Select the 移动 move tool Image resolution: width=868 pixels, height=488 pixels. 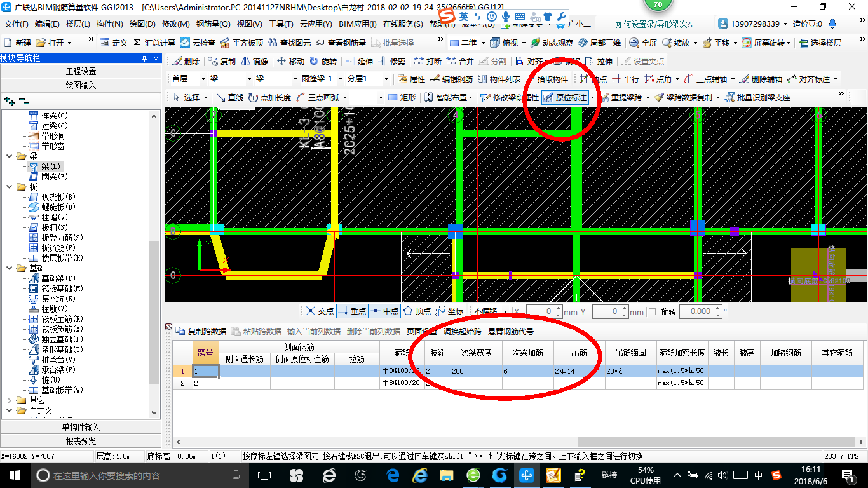(290, 62)
